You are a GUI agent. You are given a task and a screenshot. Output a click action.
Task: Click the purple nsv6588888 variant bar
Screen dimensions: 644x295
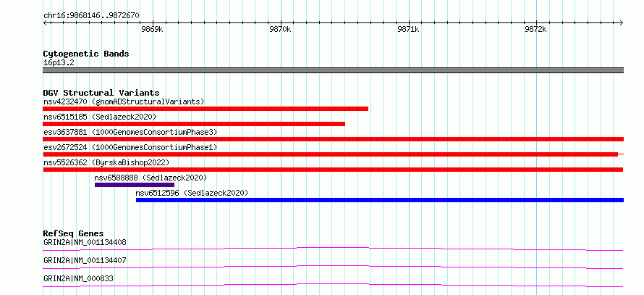(x=135, y=185)
